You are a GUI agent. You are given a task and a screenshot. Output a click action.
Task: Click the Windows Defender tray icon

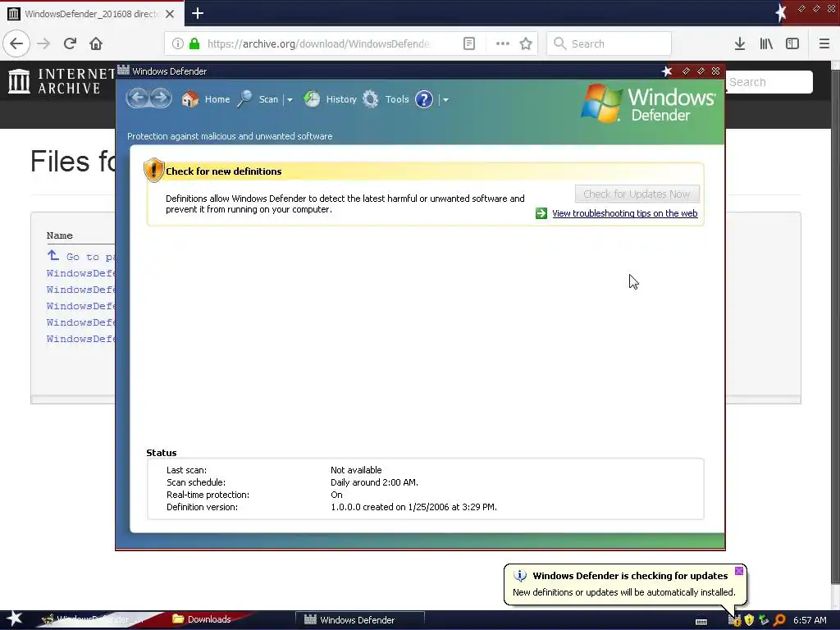coord(734,620)
